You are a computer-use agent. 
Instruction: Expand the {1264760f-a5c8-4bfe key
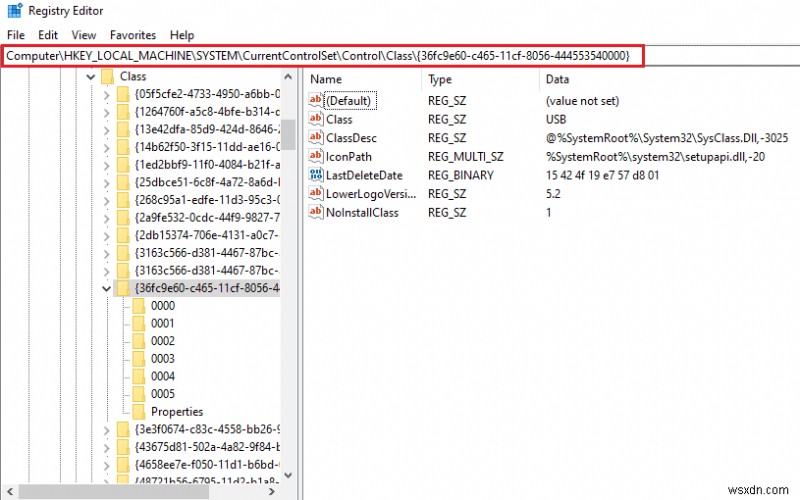106,112
